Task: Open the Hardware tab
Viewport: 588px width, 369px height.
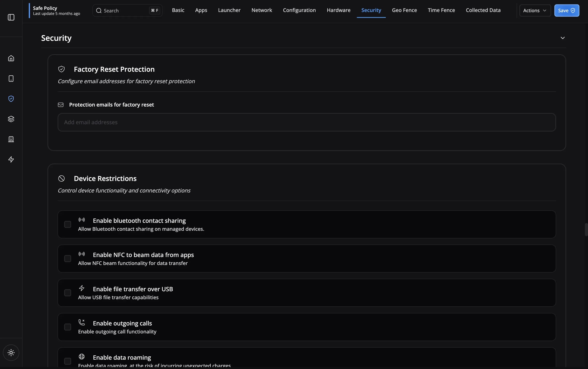Action: point(338,10)
